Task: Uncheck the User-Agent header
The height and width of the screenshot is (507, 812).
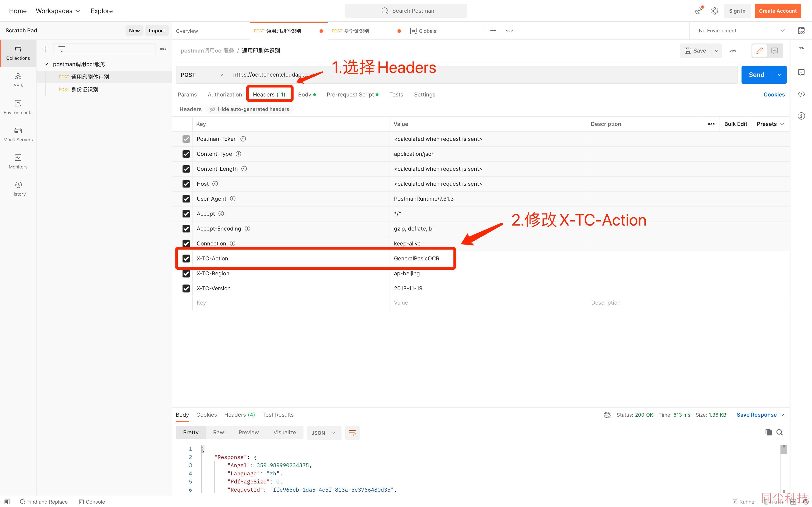Action: [x=186, y=199]
